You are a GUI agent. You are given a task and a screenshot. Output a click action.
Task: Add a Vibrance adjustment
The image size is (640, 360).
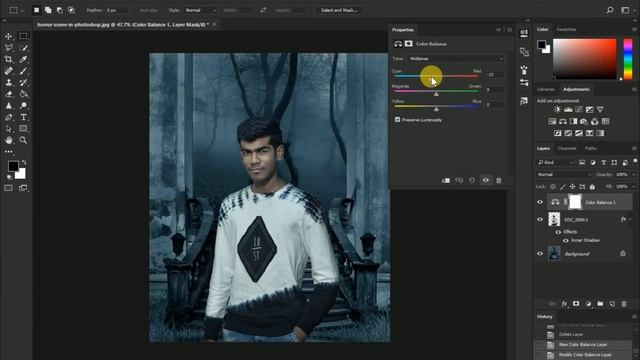pyautogui.click(x=600, y=109)
